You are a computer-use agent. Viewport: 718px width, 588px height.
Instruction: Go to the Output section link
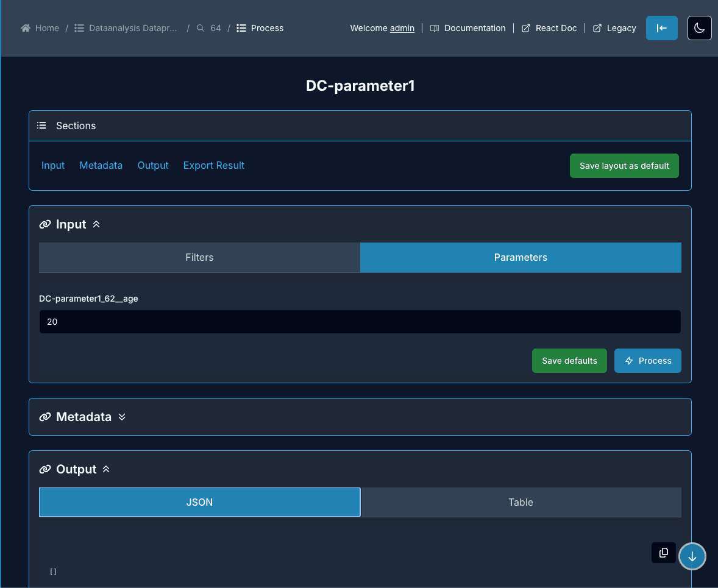pos(153,165)
